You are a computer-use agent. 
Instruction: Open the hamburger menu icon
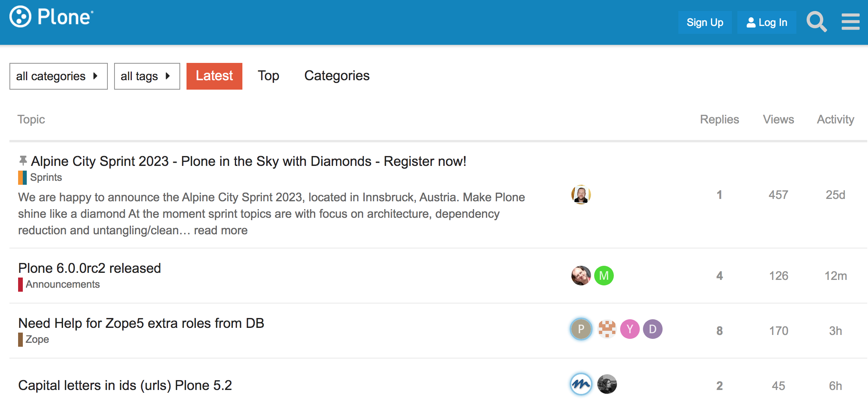tap(850, 22)
